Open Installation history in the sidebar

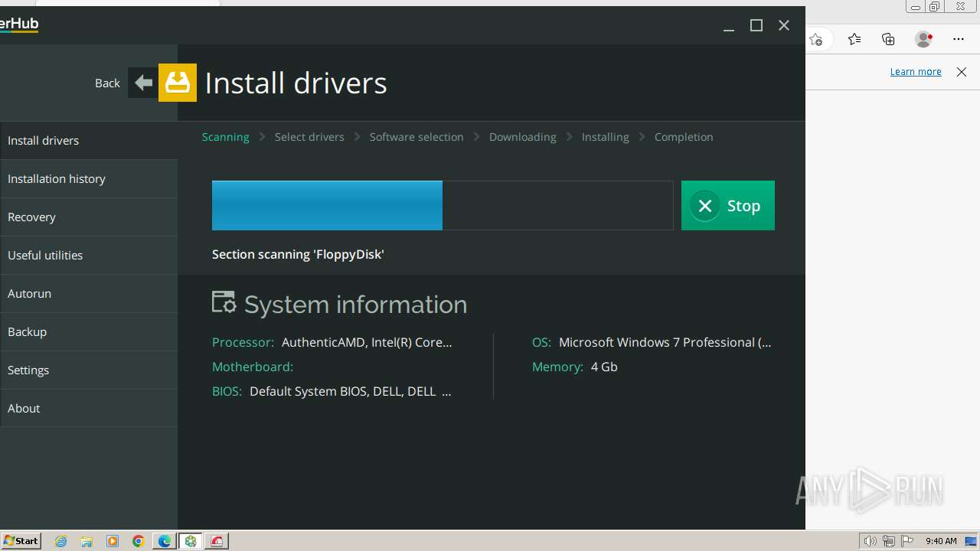tap(89, 179)
